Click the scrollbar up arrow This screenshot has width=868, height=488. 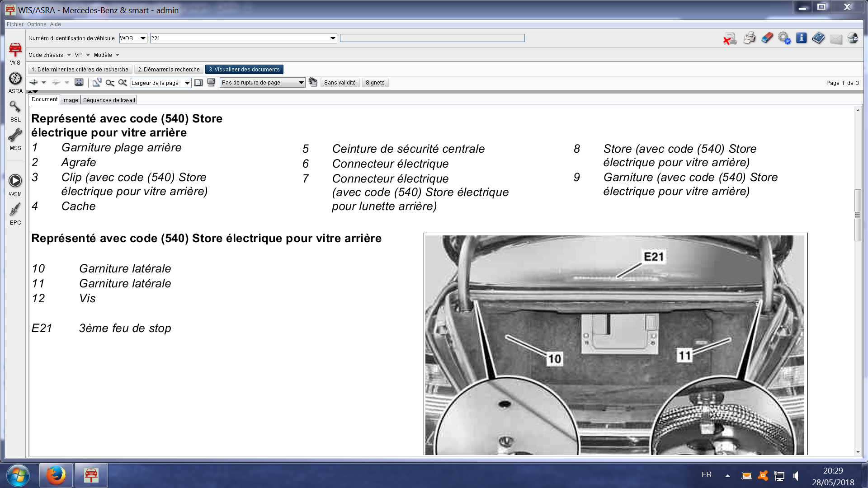tap(858, 110)
